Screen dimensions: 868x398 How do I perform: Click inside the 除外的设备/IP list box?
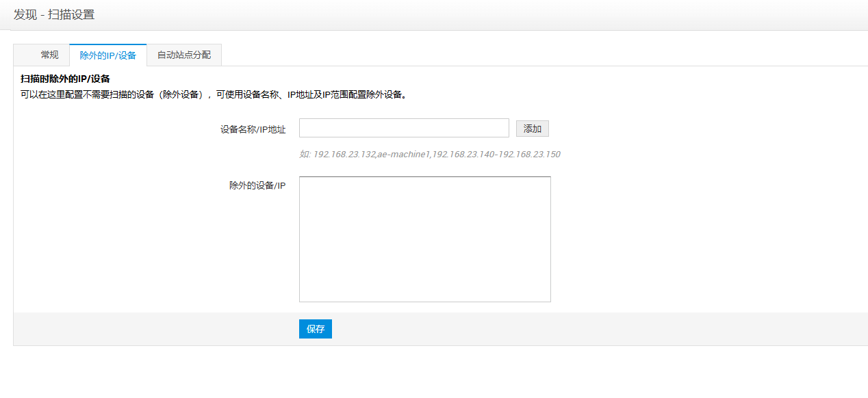click(x=424, y=239)
